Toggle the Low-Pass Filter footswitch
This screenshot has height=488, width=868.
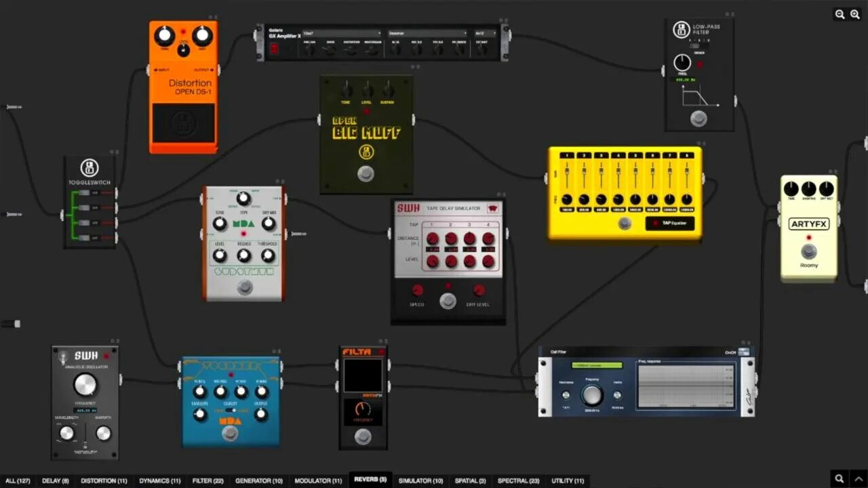point(698,119)
